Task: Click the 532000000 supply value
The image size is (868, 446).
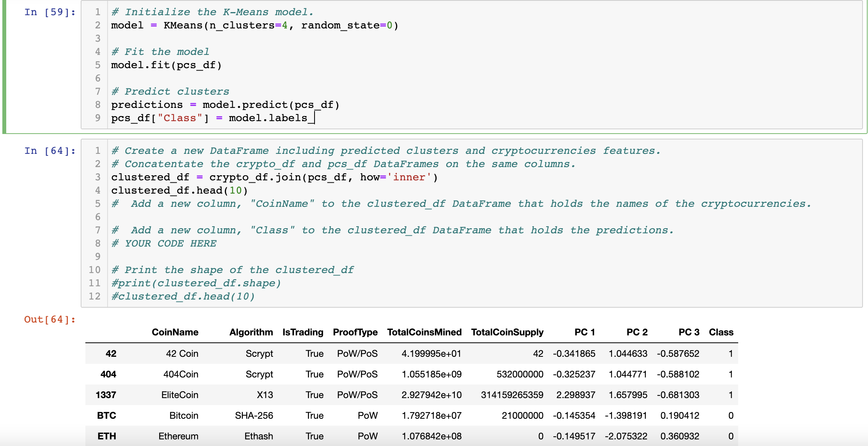Action: point(520,374)
